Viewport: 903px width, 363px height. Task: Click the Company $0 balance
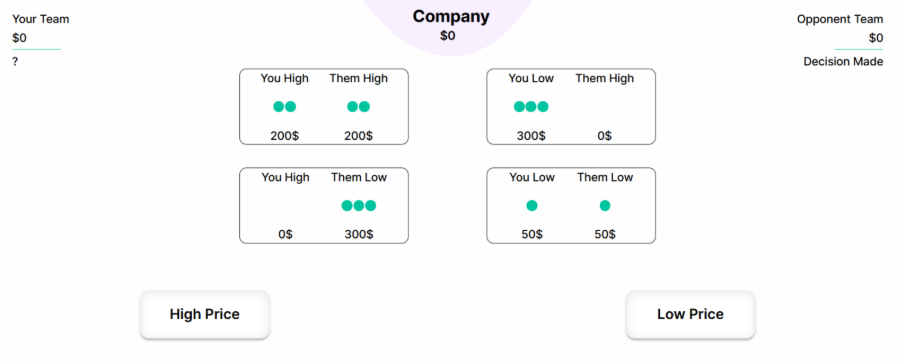coord(447,36)
